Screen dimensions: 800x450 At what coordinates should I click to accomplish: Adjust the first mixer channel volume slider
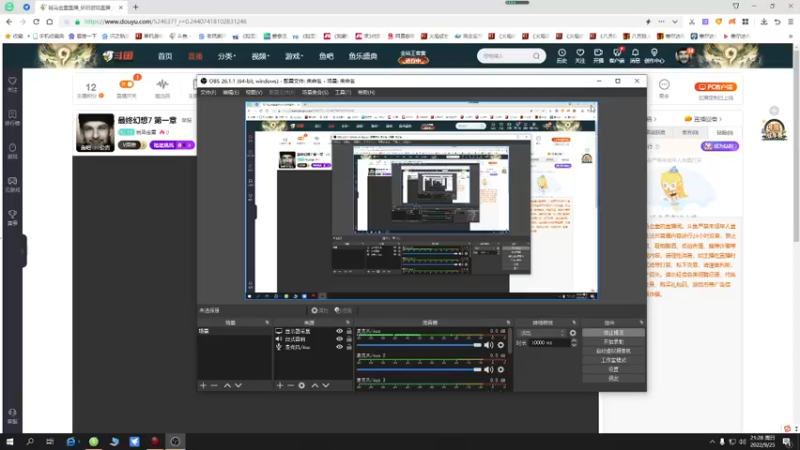click(419, 345)
